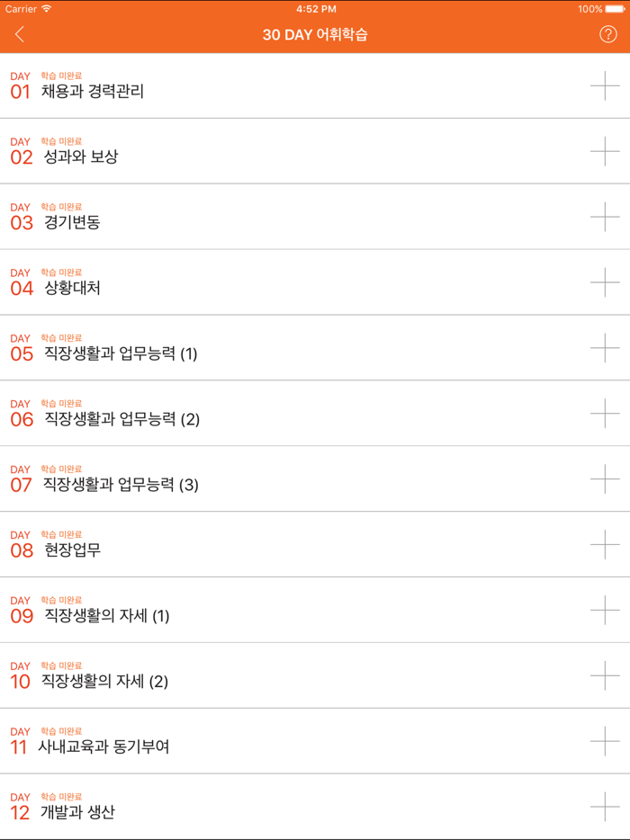Viewport: 630px width, 840px height.
Task: Open the help question mark icon
Action: pyautogui.click(x=610, y=33)
